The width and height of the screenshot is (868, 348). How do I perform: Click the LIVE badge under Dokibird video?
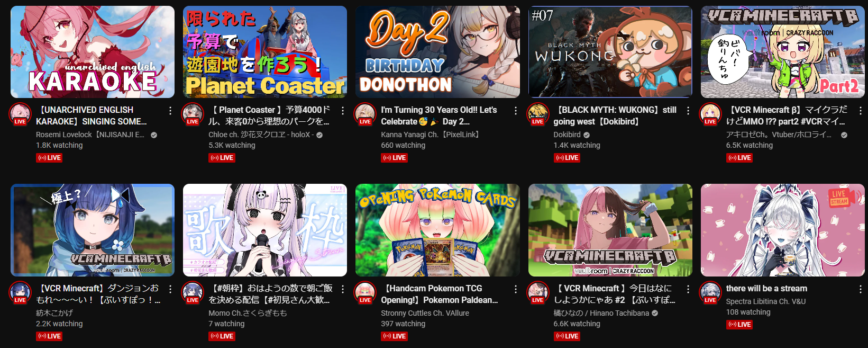pyautogui.click(x=567, y=158)
